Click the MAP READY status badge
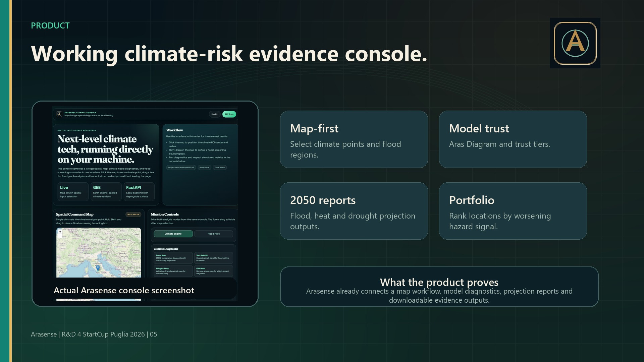 coord(133,215)
